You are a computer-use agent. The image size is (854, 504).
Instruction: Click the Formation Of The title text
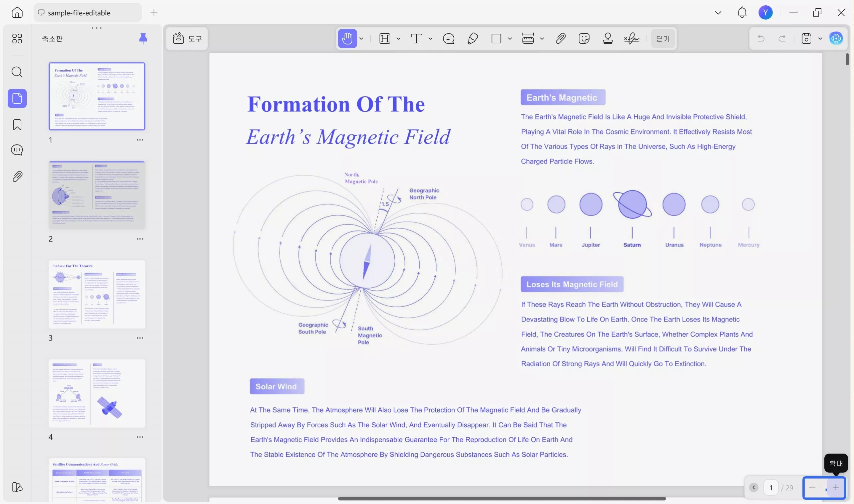click(336, 104)
